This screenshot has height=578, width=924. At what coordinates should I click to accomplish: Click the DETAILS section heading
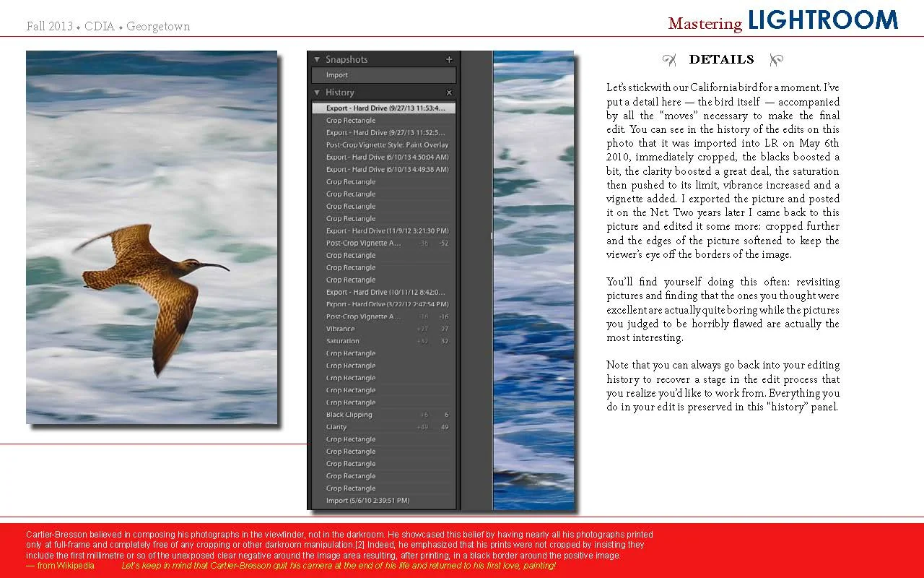[721, 60]
